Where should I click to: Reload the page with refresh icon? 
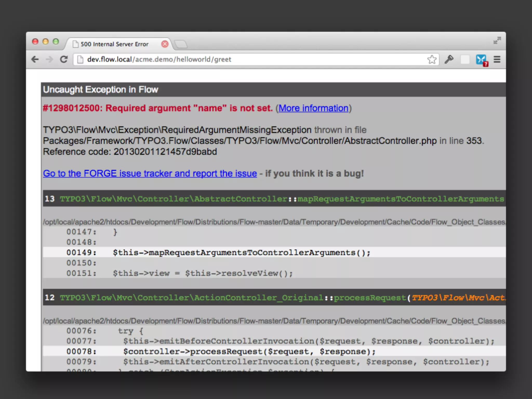click(64, 59)
